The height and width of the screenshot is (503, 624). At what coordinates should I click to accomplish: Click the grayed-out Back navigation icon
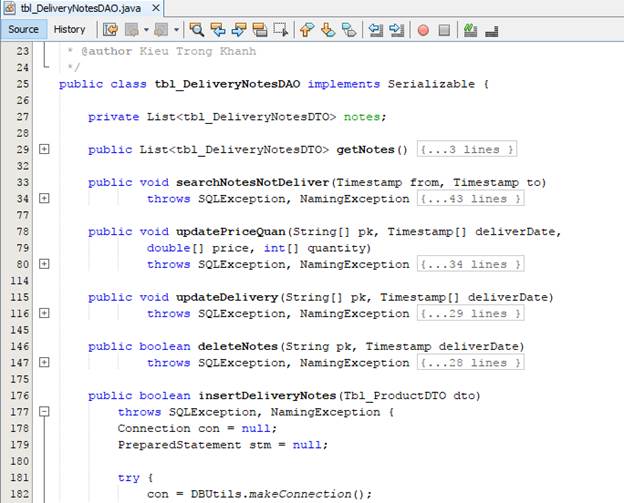tap(132, 29)
